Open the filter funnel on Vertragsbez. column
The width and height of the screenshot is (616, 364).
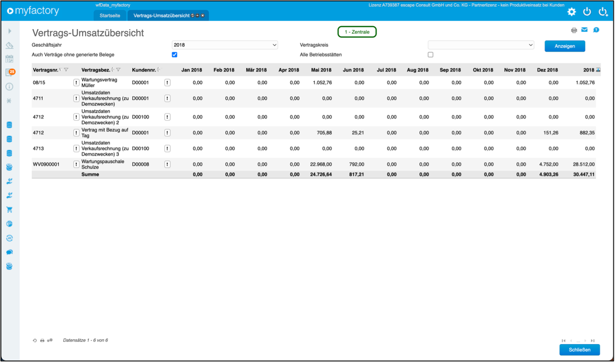click(118, 70)
